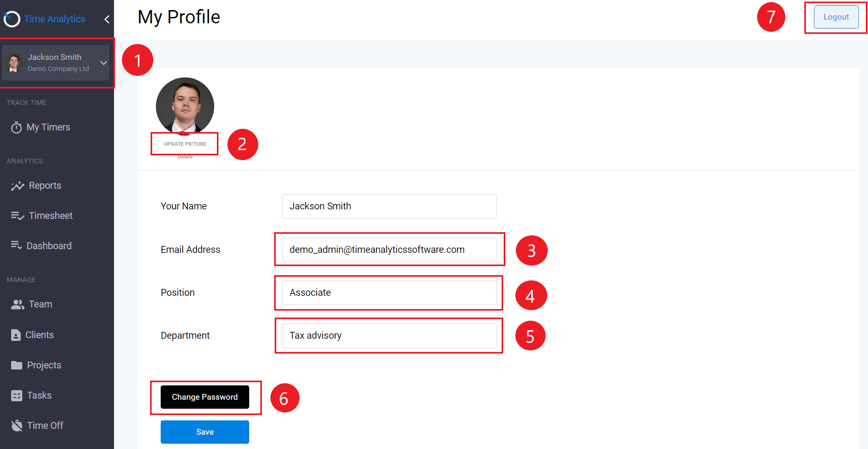Click the Reports chart icon

tap(17, 186)
